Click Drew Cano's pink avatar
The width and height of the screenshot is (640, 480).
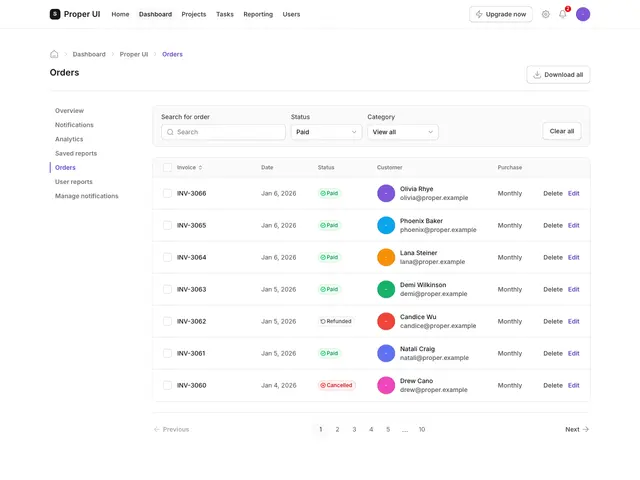click(386, 385)
